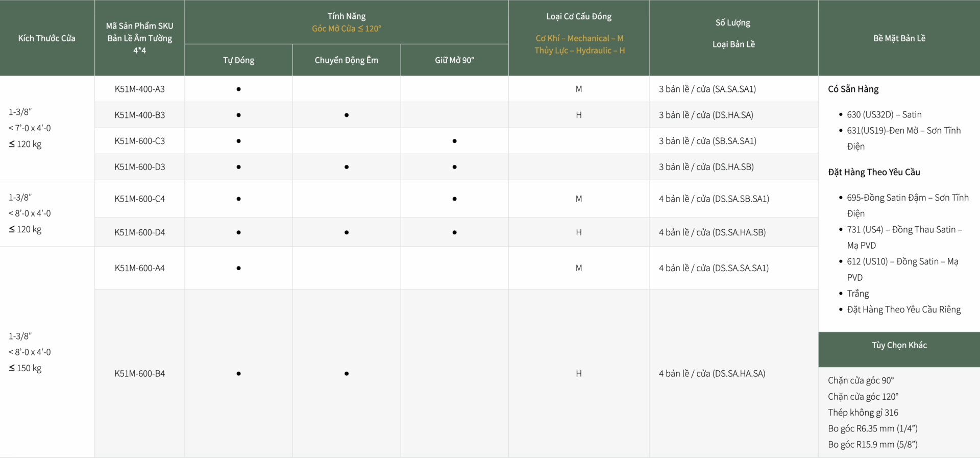Image resolution: width=980 pixels, height=458 pixels.
Task: Click the Tự Đóng column header
Action: (238, 60)
